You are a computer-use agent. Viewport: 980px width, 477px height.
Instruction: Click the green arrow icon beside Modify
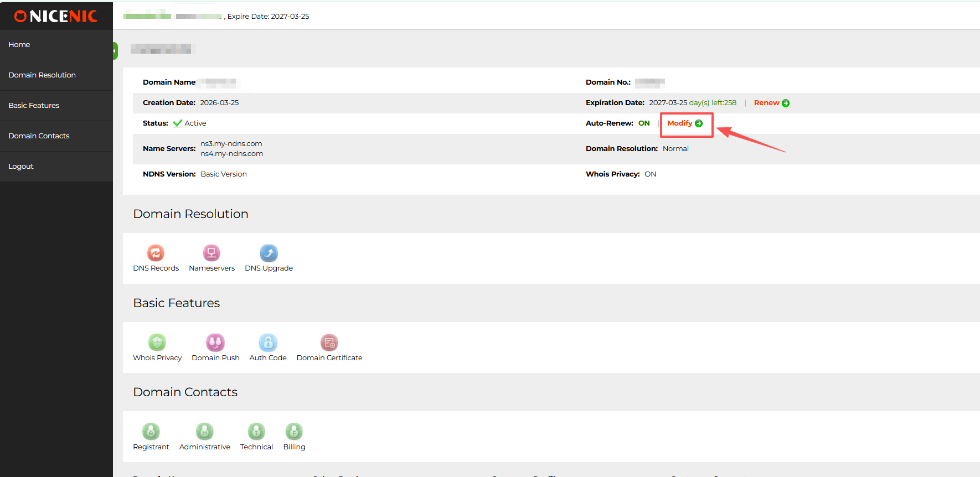pos(699,123)
